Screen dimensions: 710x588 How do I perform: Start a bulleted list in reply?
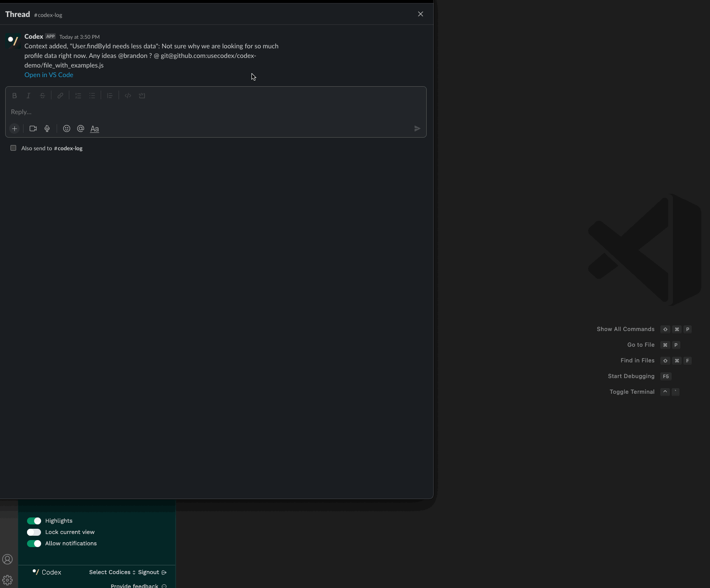[x=92, y=96]
